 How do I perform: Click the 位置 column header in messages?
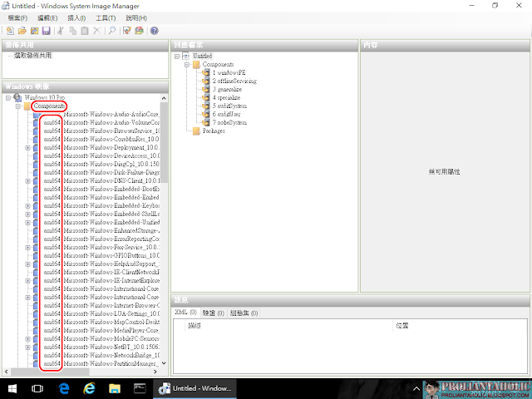pos(461,326)
